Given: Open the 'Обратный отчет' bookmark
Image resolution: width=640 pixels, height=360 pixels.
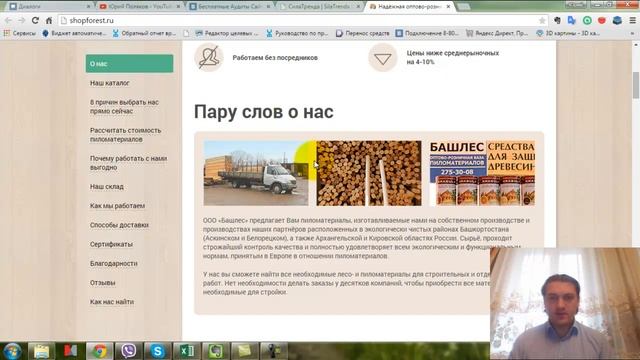Looking at the screenshot, I should coord(144,33).
